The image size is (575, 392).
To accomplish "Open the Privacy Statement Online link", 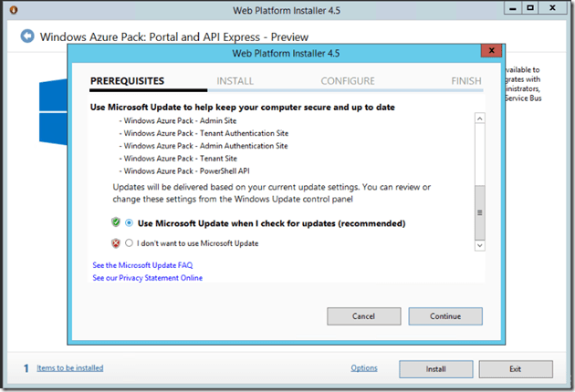I will click(147, 278).
